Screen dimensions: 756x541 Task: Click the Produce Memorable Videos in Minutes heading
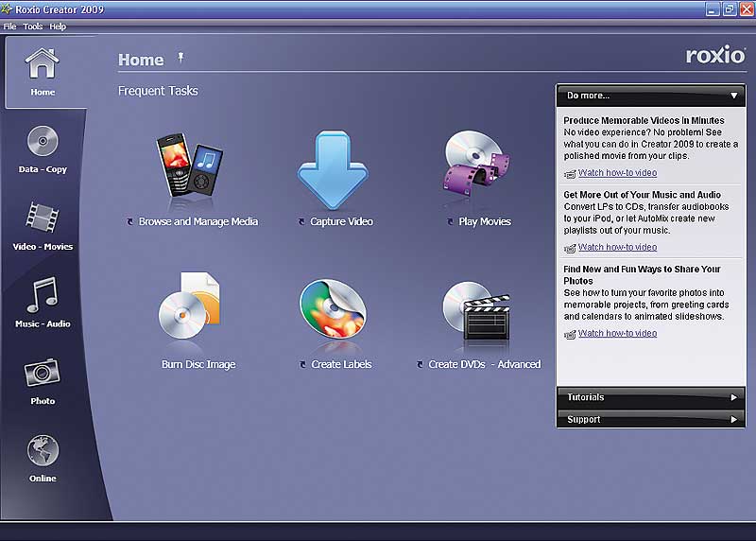point(644,121)
